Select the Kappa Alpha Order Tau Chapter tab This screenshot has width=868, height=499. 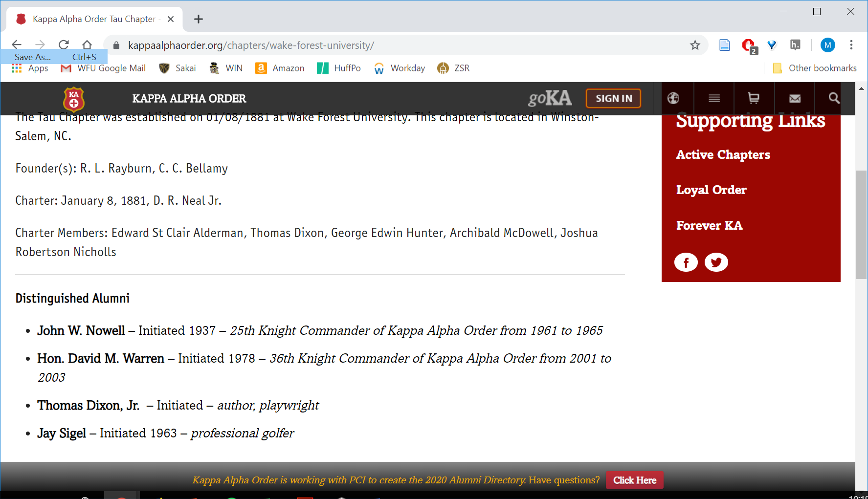[94, 19]
